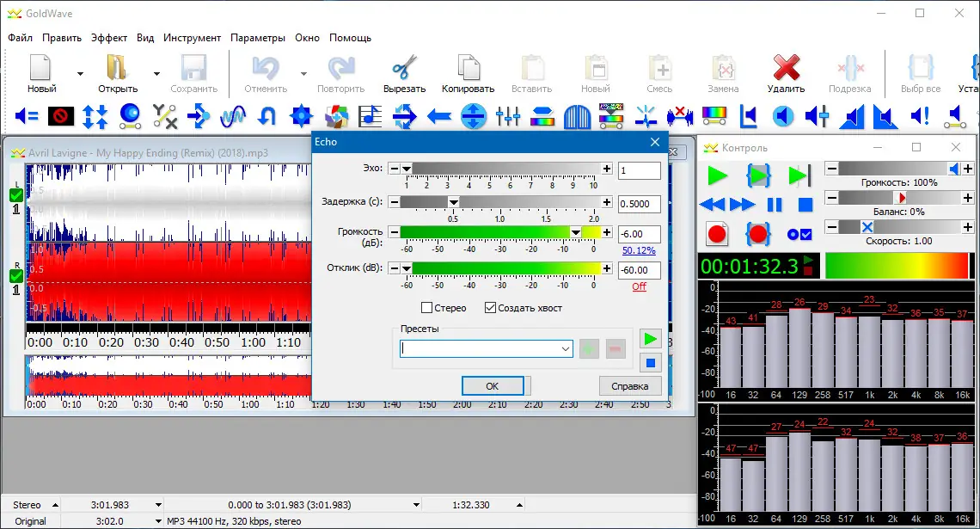The width and height of the screenshot is (980, 529).
Task: Open the Copy tool on the toolbar
Action: click(x=467, y=72)
